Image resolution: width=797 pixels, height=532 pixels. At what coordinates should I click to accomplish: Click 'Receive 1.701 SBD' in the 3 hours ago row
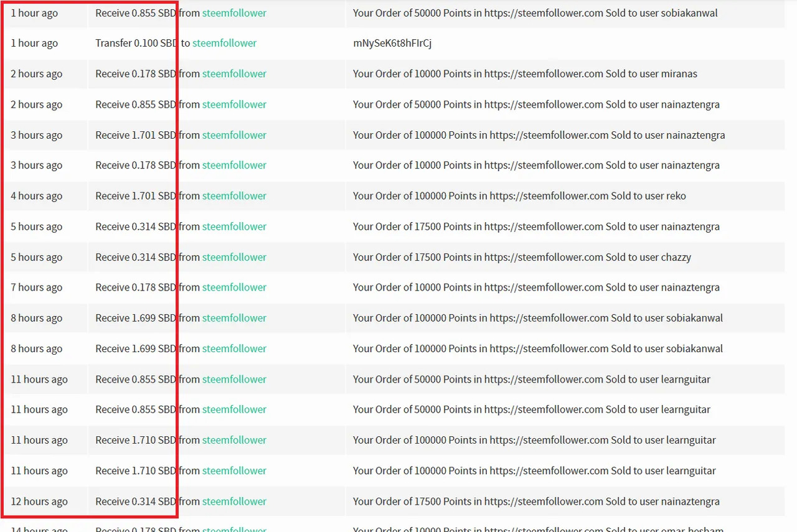136,134
